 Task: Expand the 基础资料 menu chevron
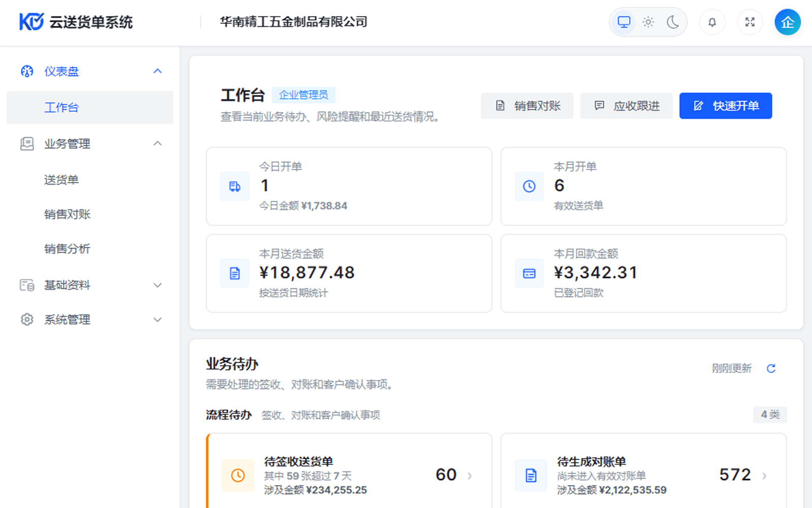[158, 285]
